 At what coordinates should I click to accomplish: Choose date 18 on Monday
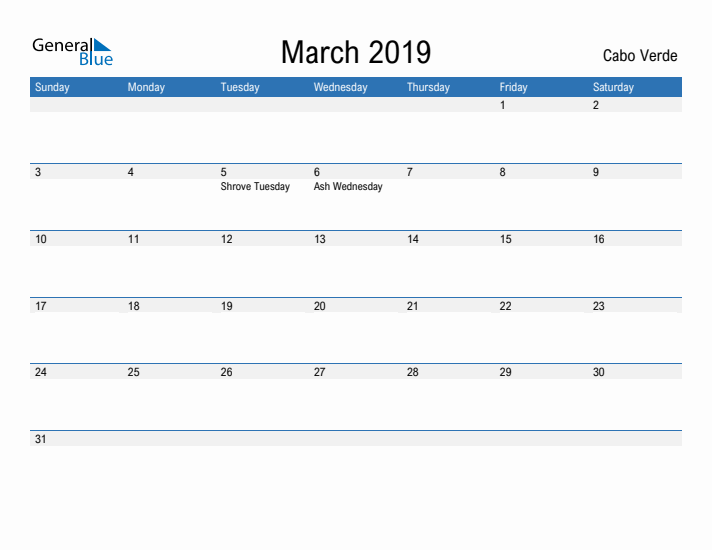[x=134, y=306]
